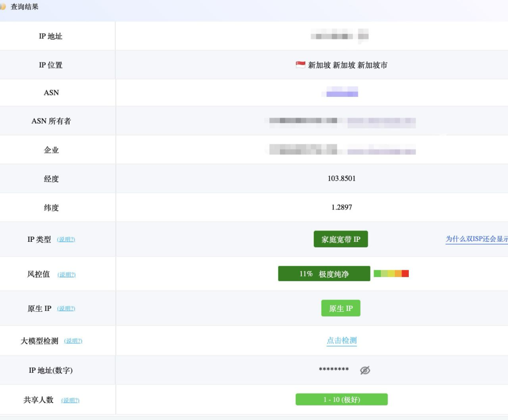Click the Singapore flag icon
The height and width of the screenshot is (420, 508).
click(x=300, y=65)
